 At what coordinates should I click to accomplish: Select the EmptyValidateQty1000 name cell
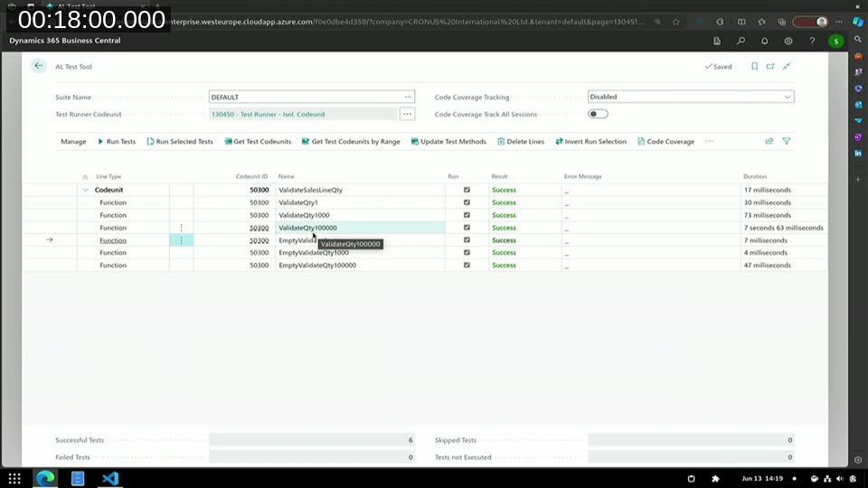click(x=360, y=252)
